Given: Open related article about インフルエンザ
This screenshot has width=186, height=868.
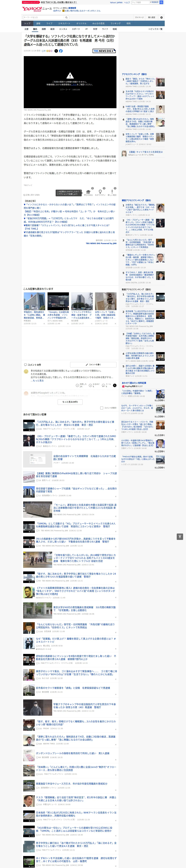Looking at the screenshot, I should pyautogui.click(x=70, y=206).
